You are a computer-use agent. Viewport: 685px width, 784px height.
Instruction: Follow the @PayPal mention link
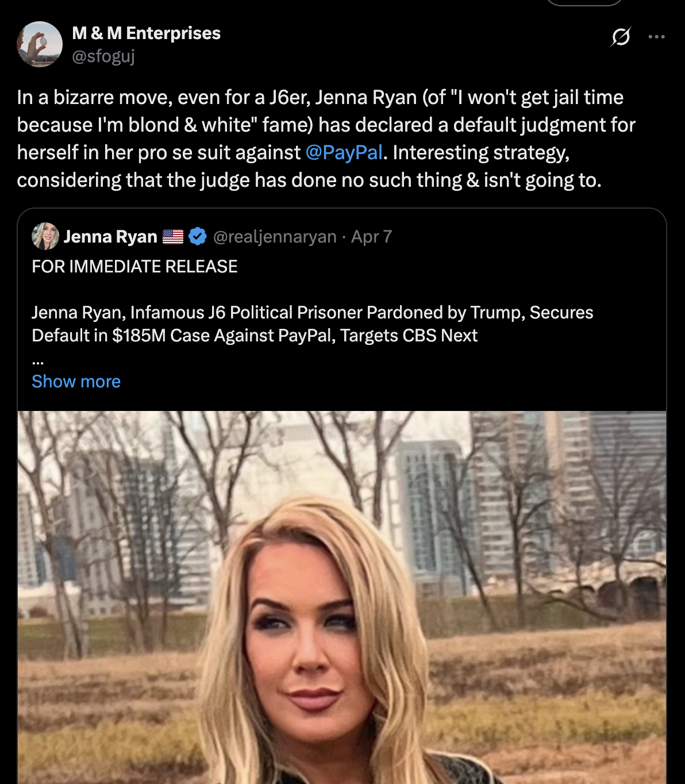pos(344,152)
